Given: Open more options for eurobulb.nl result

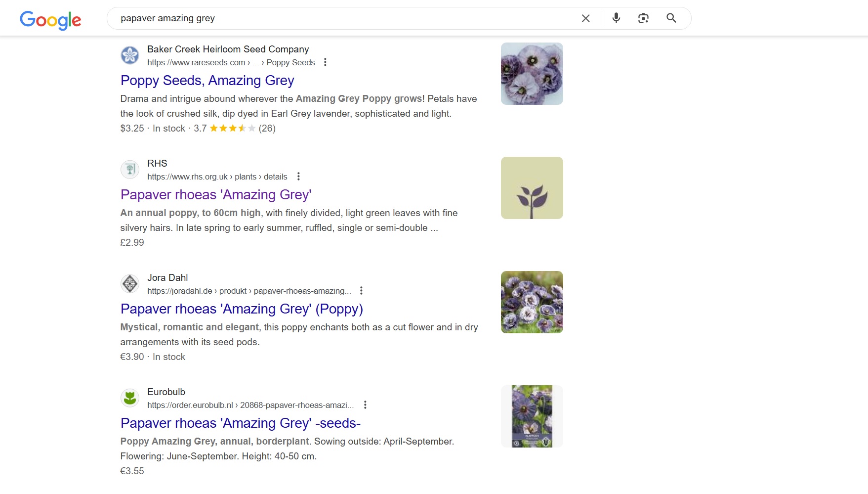Looking at the screenshot, I should [x=365, y=405].
